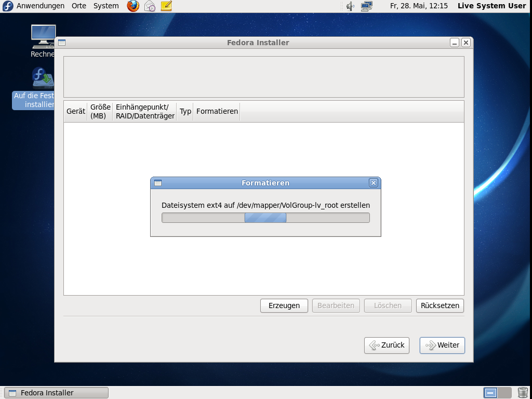Click the Formatieren column header
The height and width of the screenshot is (399, 532).
[x=217, y=111]
